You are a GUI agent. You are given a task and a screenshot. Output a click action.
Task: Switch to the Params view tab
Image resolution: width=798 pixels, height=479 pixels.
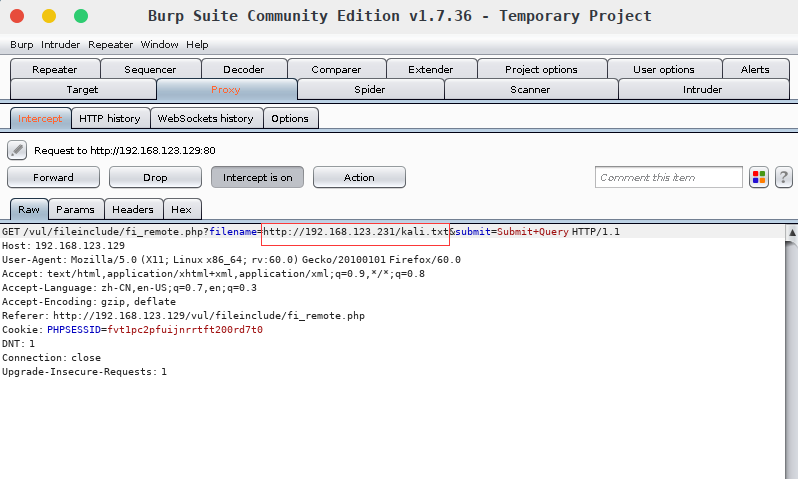[x=75, y=210]
